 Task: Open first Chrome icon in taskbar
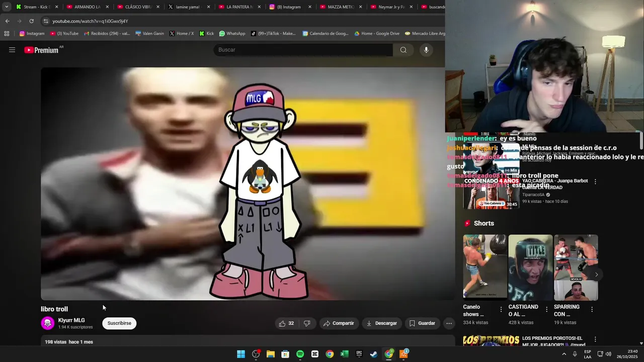coord(330,354)
